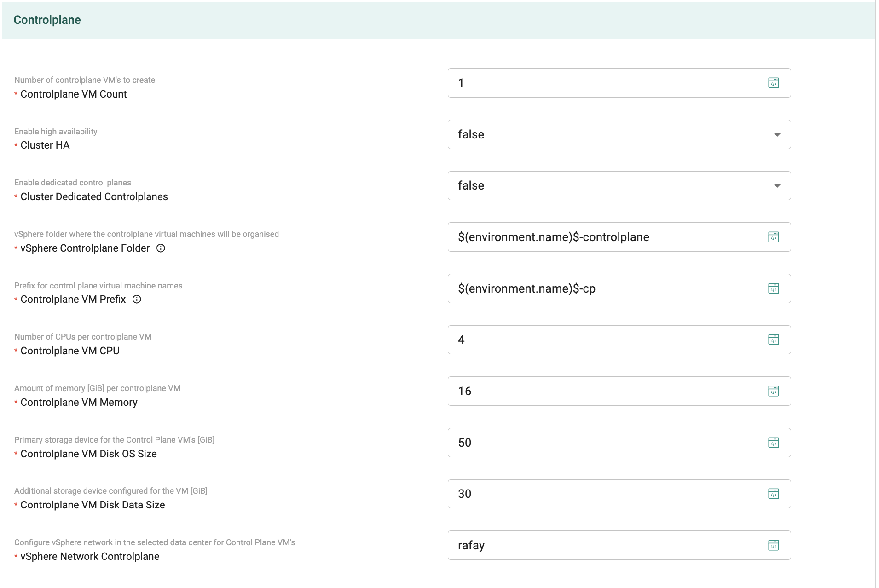Open the Cluster HA dropdown

(619, 134)
